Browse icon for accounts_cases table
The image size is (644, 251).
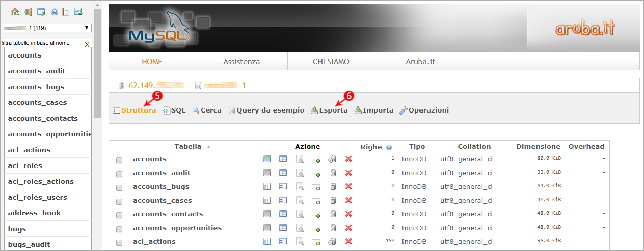[x=267, y=201]
